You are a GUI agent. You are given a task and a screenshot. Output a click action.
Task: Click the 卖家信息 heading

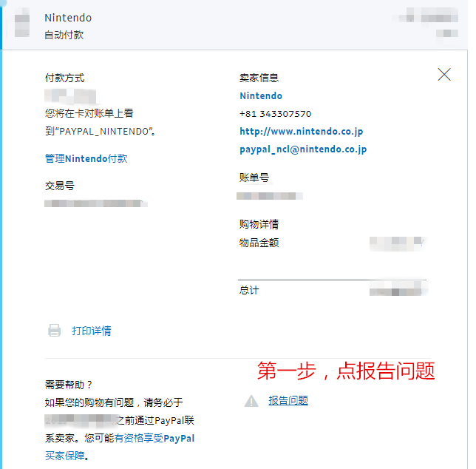pos(259,78)
